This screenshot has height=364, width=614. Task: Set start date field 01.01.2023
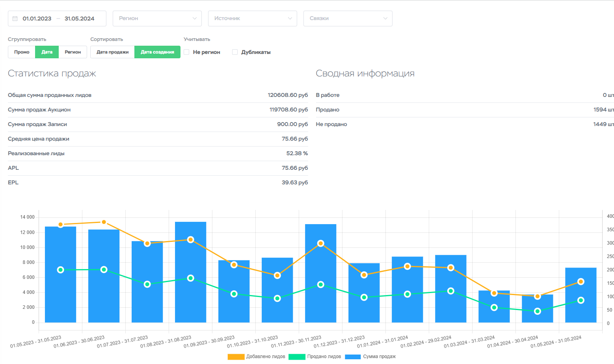37,19
